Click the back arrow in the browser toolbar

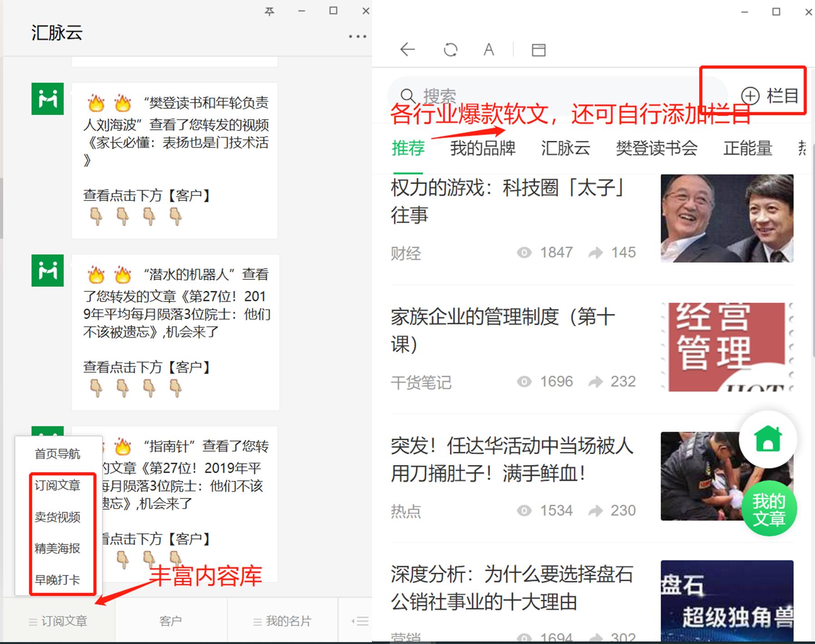[x=407, y=50]
